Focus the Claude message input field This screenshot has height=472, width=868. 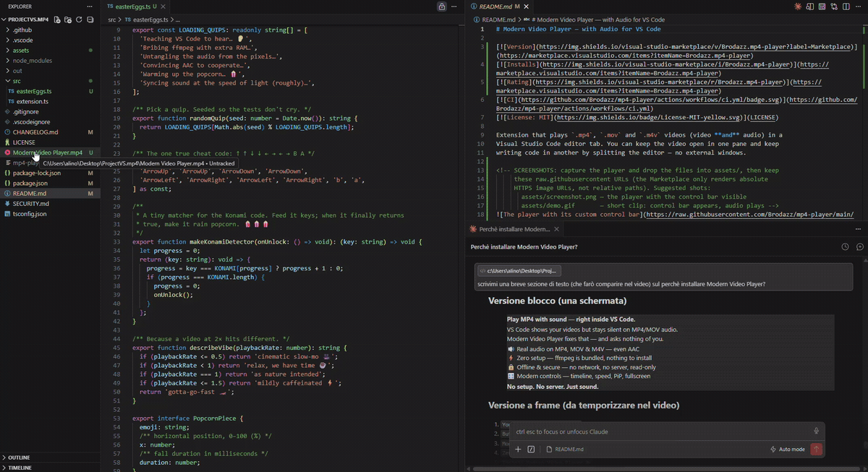pos(662,432)
